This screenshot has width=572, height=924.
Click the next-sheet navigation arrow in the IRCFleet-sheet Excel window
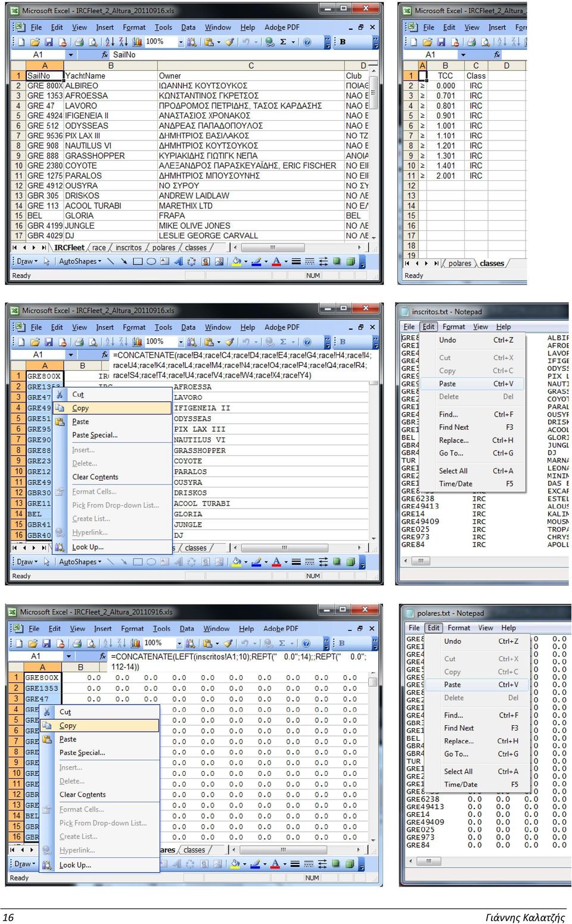tap(35, 248)
